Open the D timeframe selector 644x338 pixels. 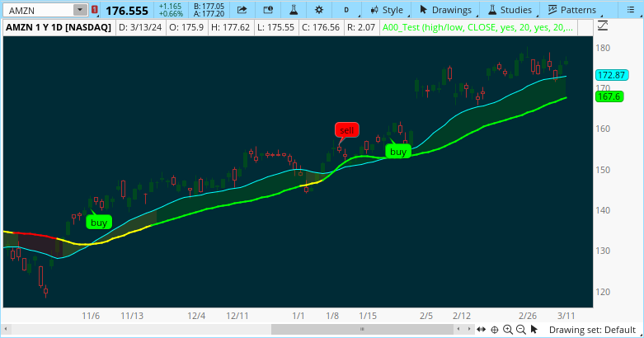pos(346,10)
